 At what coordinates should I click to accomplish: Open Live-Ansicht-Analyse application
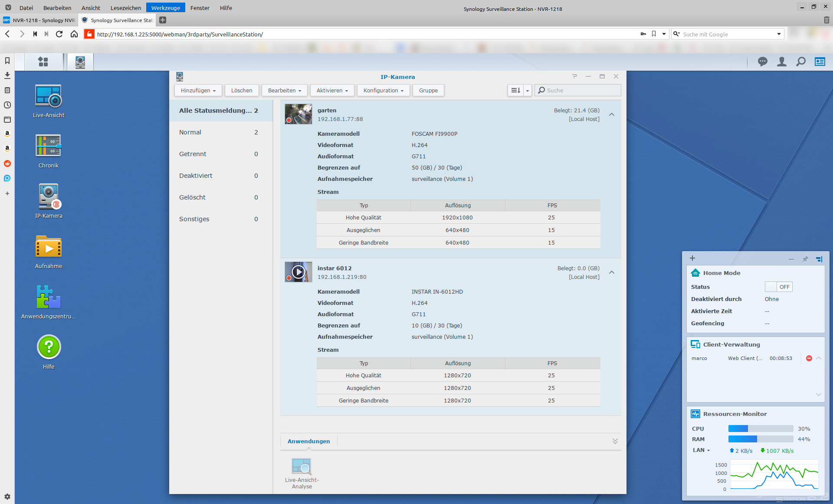(x=302, y=473)
